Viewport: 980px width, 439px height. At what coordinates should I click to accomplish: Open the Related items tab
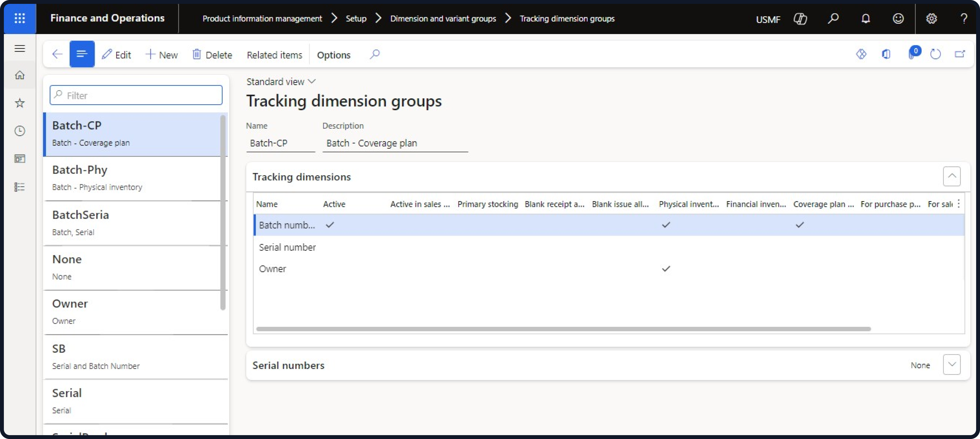[274, 55]
